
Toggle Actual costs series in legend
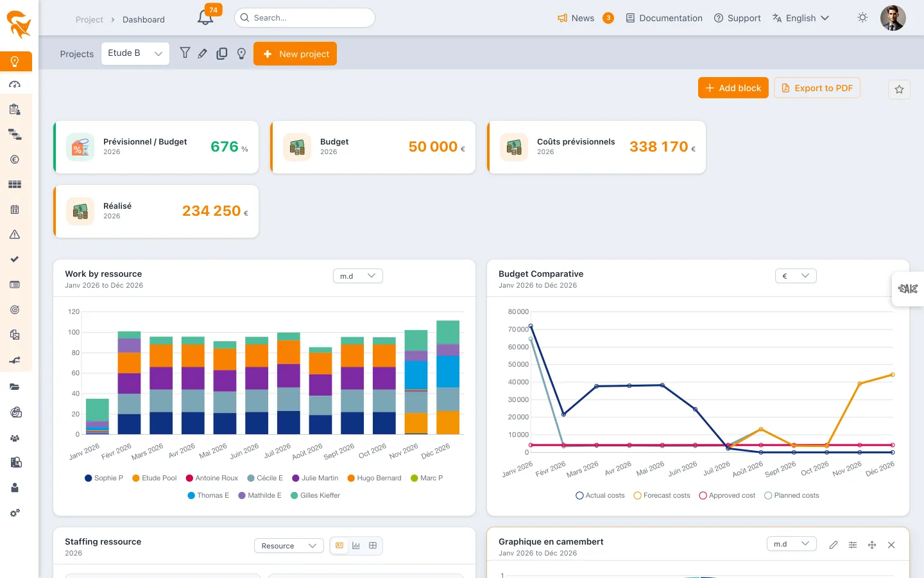pos(600,495)
